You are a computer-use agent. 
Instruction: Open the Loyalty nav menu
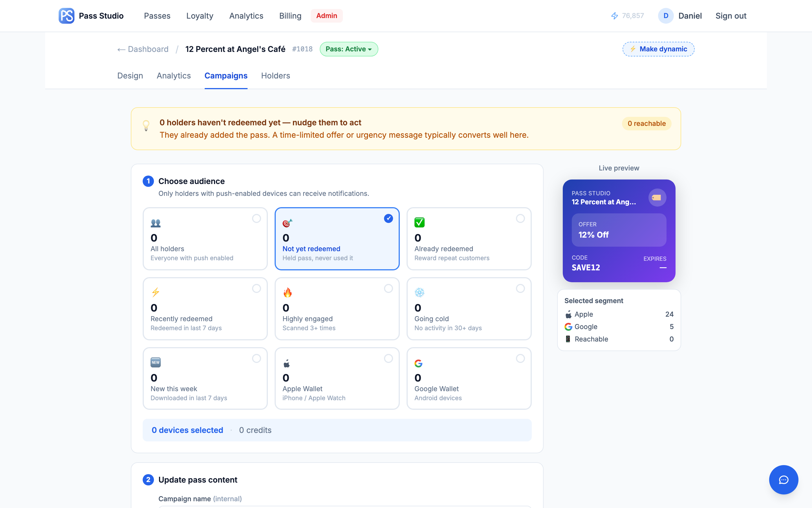(x=200, y=16)
